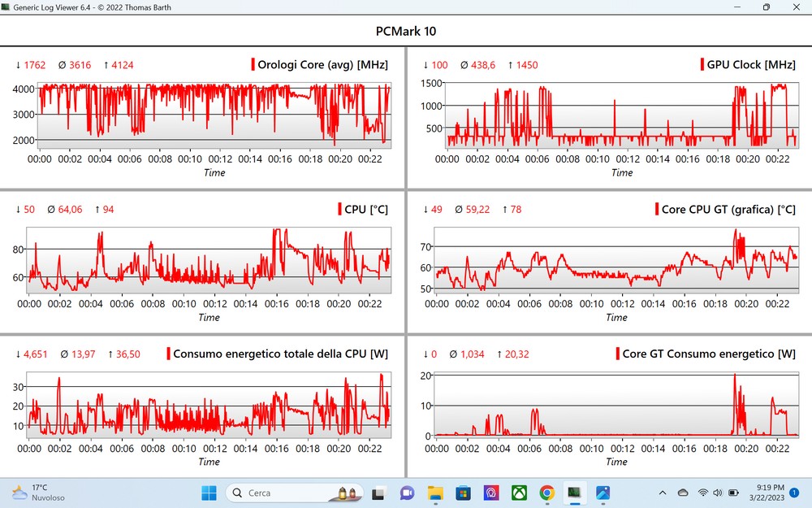The image size is (812, 508).
Task: Click the GT core temperature average 59,22
Action: point(477,210)
